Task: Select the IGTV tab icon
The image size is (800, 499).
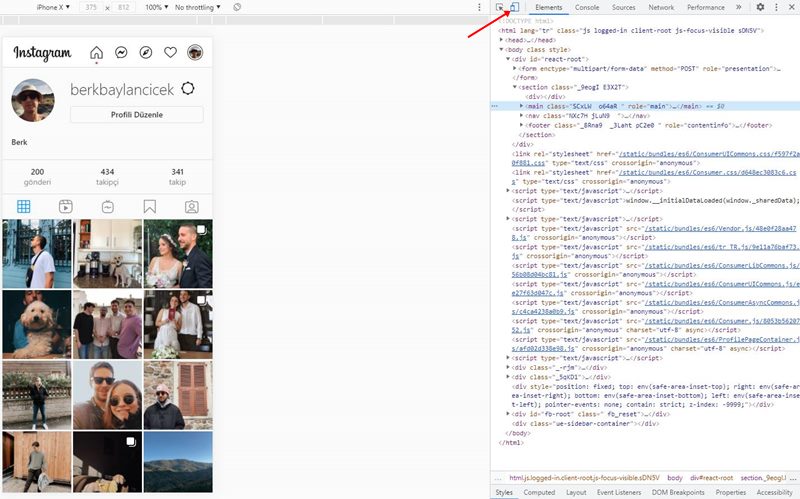Action: coord(108,207)
